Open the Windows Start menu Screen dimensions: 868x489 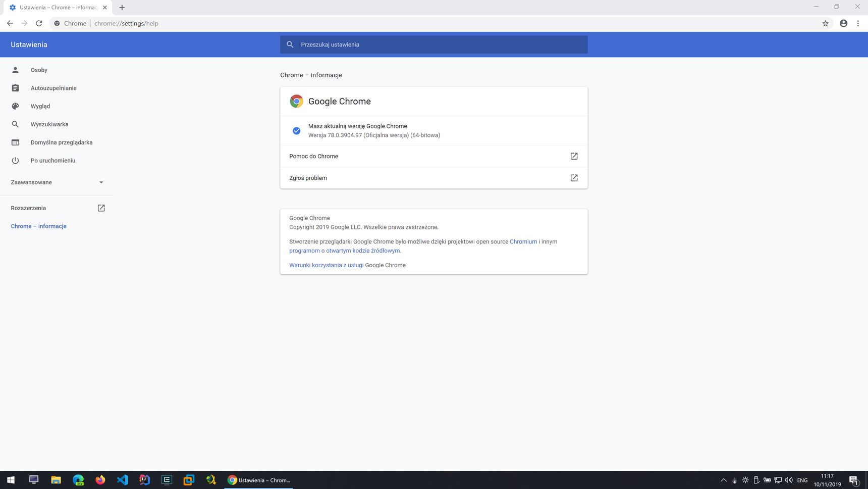pyautogui.click(x=11, y=480)
